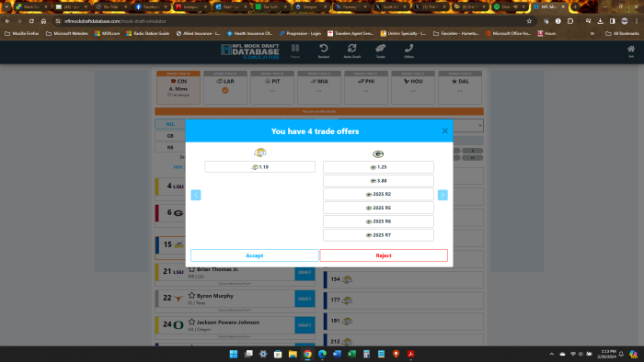Select the DAL pick card
Image resolution: width=644 pixels, height=362 pixels.
pyautogui.click(x=460, y=87)
